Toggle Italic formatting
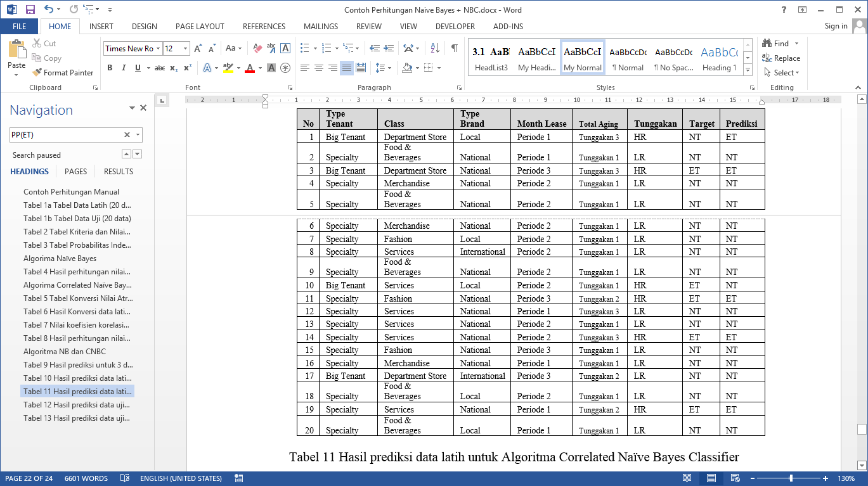 (124, 68)
